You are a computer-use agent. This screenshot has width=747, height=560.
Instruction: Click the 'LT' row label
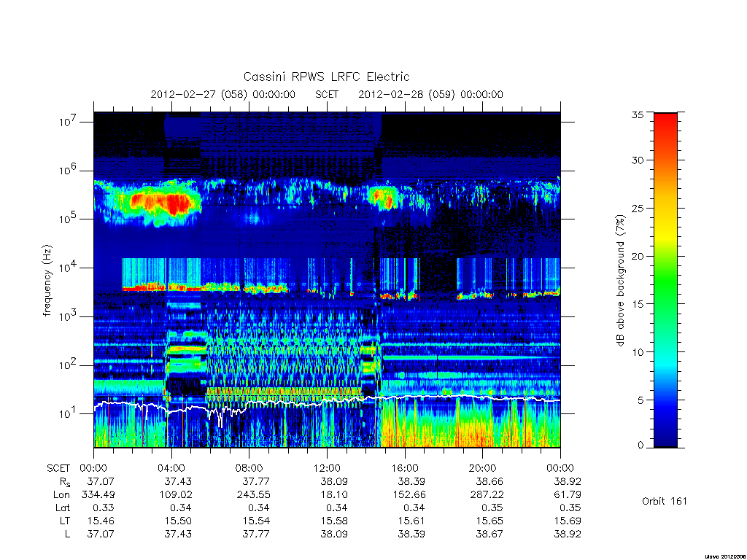[x=65, y=521]
